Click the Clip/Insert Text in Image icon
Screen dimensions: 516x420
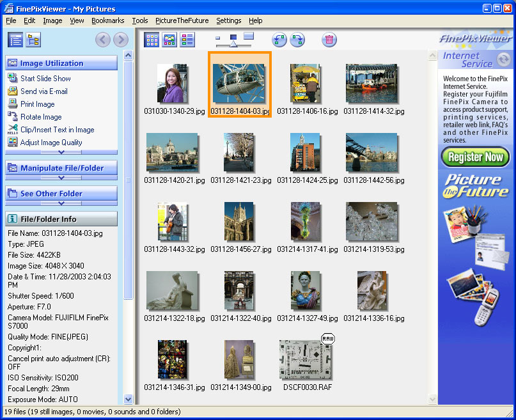(13, 130)
